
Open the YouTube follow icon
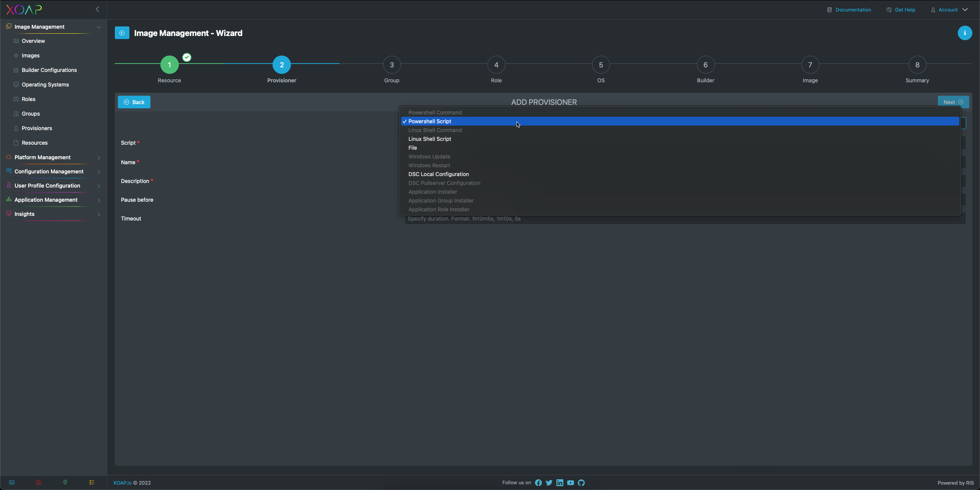coord(570,483)
